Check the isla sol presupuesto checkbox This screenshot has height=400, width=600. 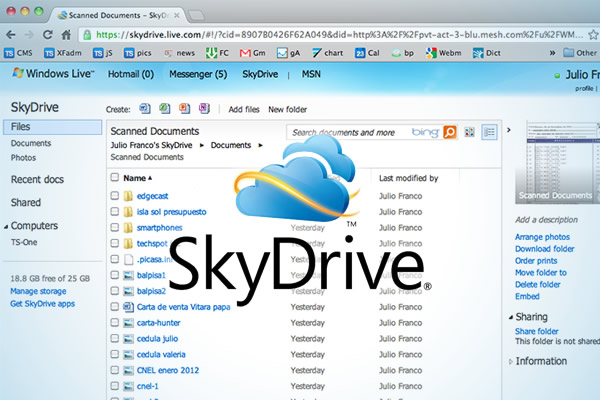pos(115,212)
